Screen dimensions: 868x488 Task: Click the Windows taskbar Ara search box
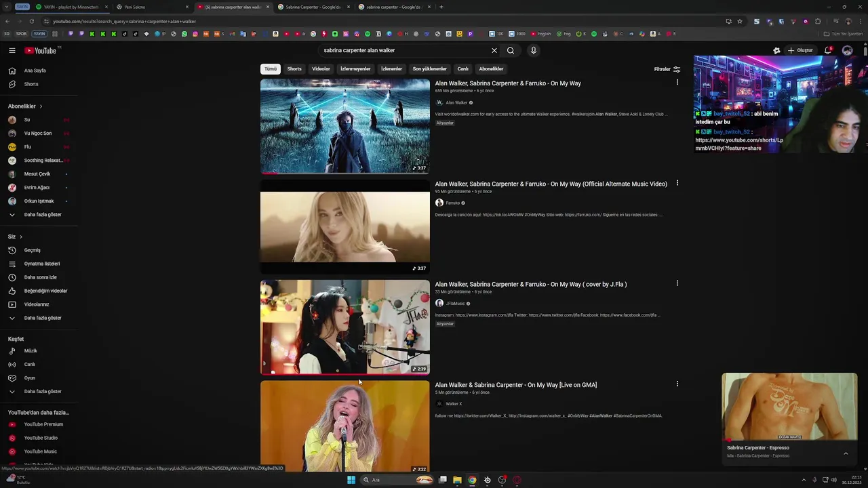(398, 480)
